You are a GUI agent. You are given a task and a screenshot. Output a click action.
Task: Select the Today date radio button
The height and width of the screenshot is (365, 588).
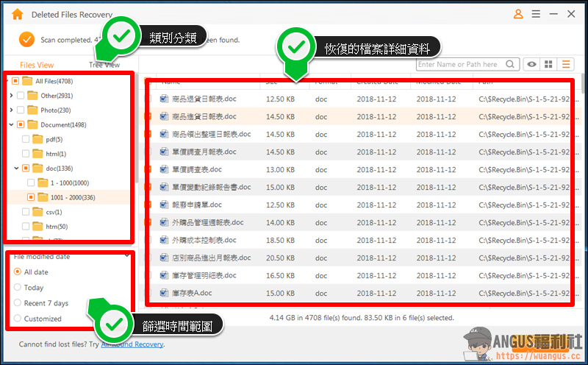point(17,287)
